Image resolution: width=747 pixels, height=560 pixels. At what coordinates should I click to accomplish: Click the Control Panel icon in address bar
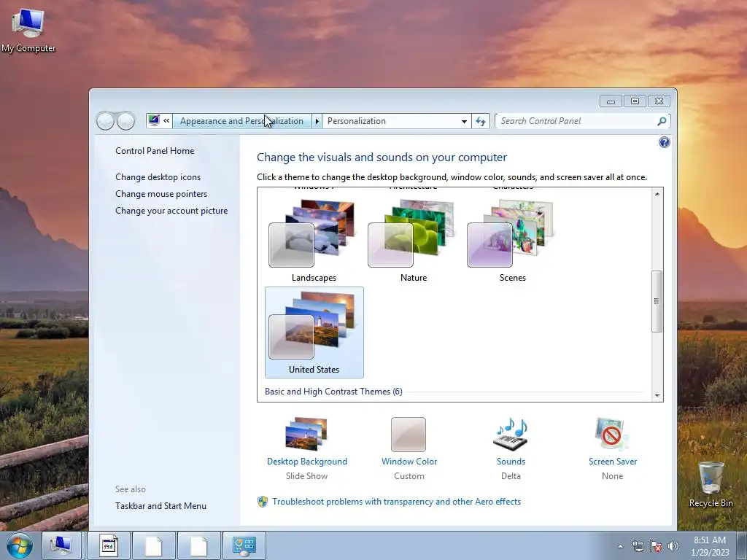(x=153, y=120)
